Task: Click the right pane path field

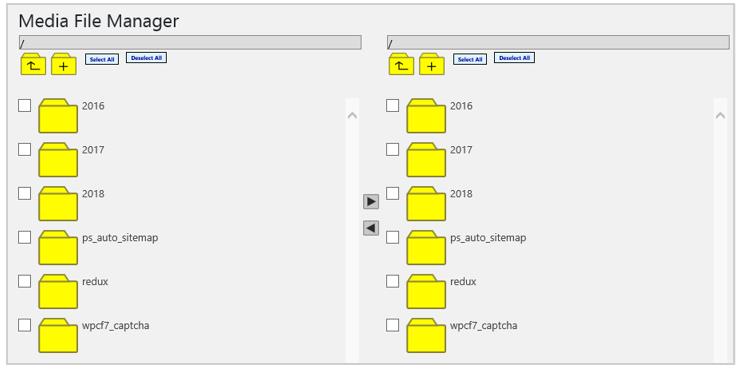Action: pyautogui.click(x=558, y=42)
